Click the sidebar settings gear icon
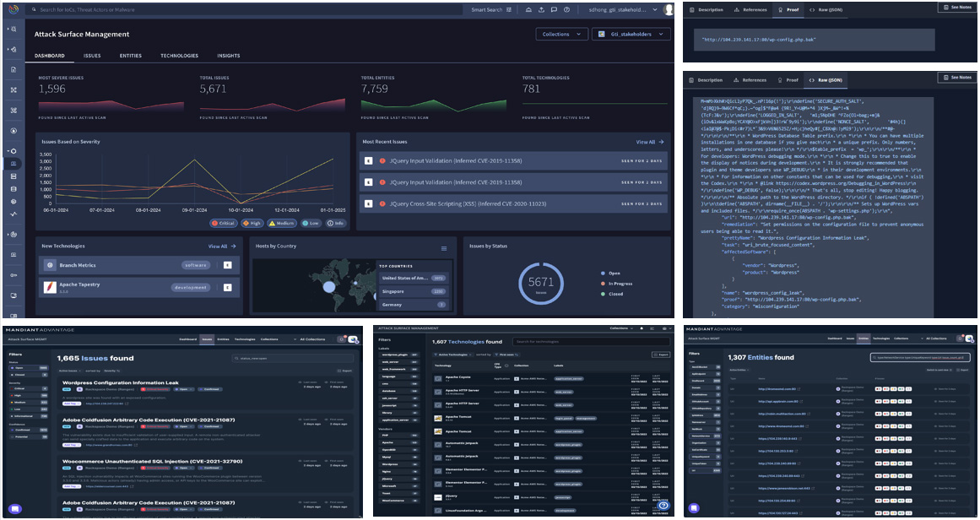Screen dimensions: 980x520 pyautogui.click(x=14, y=202)
